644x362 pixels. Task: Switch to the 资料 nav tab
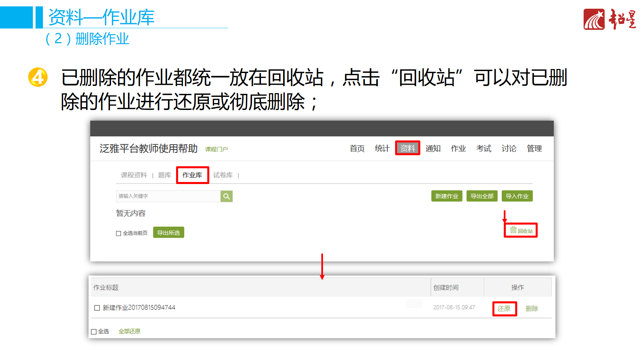pyautogui.click(x=407, y=148)
